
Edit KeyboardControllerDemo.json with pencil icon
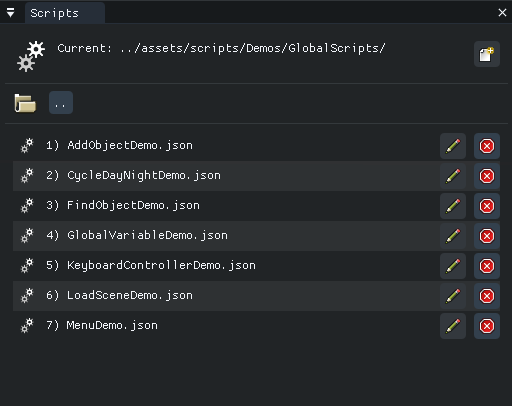453,266
